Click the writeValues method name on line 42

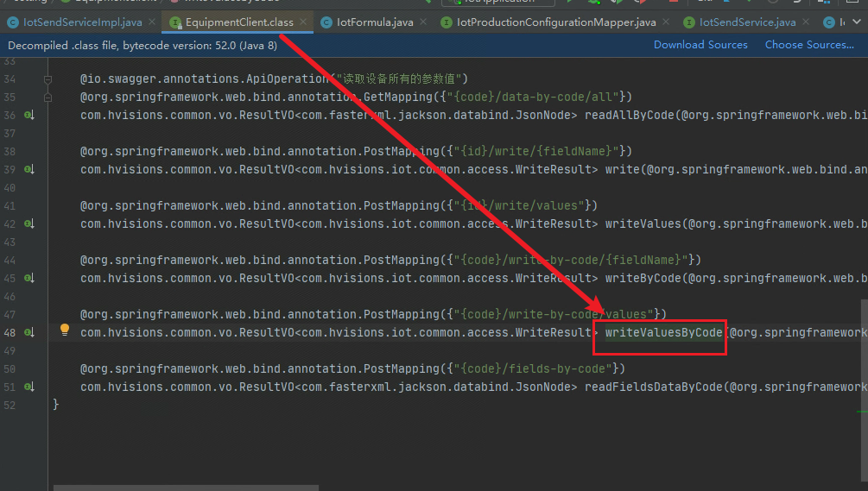click(x=643, y=223)
